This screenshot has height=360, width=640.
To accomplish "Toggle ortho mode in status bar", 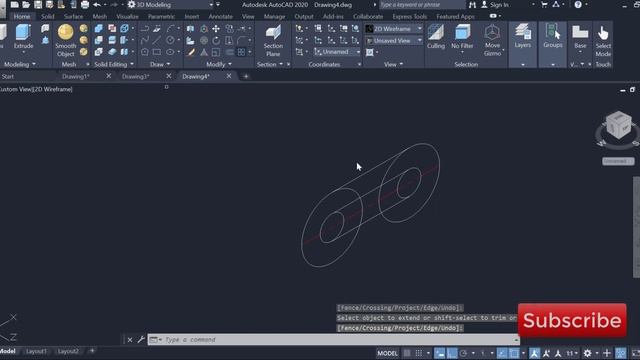I will point(452,353).
